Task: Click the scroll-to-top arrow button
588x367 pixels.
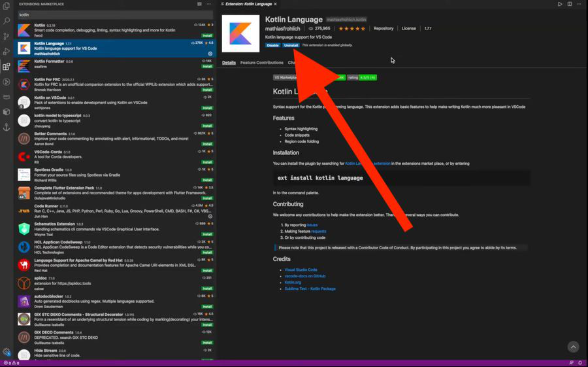Action: point(574,347)
